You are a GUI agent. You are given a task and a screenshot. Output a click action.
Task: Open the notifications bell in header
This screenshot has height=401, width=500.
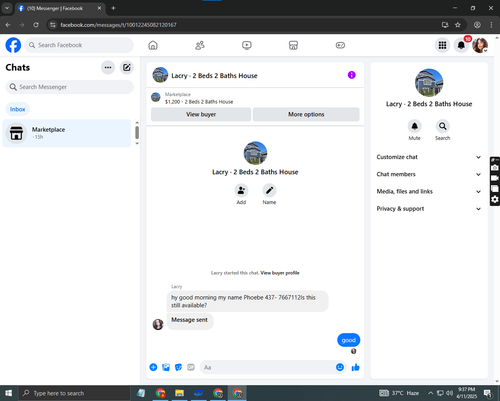[461, 45]
